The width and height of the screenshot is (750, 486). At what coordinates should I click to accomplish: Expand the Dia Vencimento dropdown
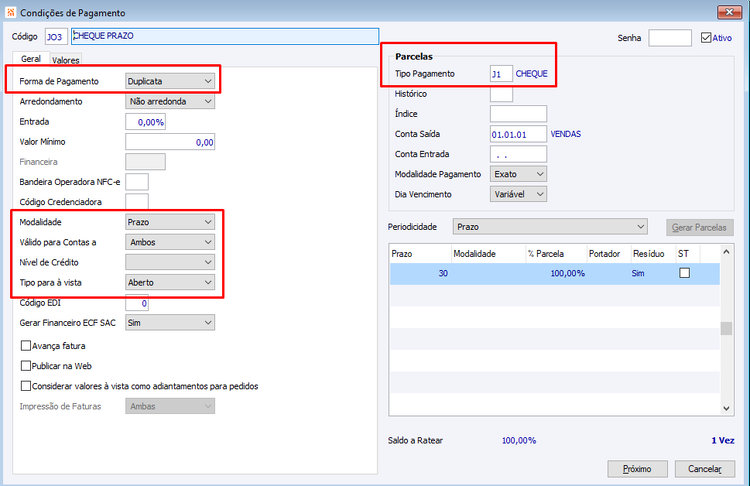click(518, 194)
